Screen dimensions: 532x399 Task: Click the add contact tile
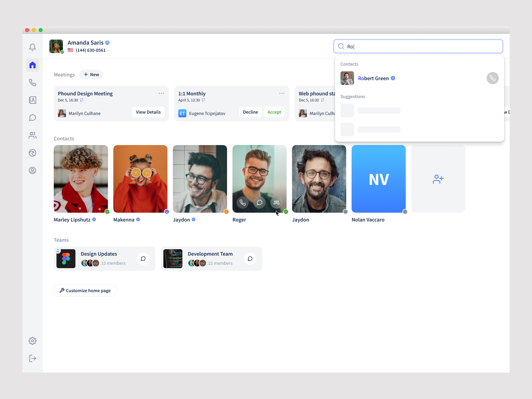pos(438,179)
